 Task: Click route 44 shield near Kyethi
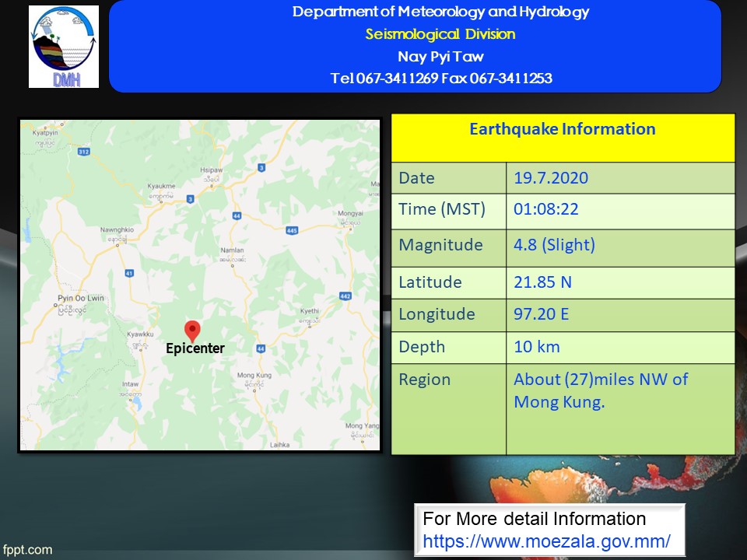pos(261,348)
